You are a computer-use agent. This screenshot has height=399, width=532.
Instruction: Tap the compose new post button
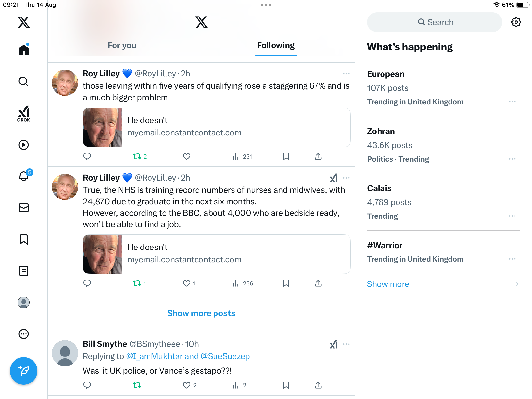pyautogui.click(x=24, y=371)
